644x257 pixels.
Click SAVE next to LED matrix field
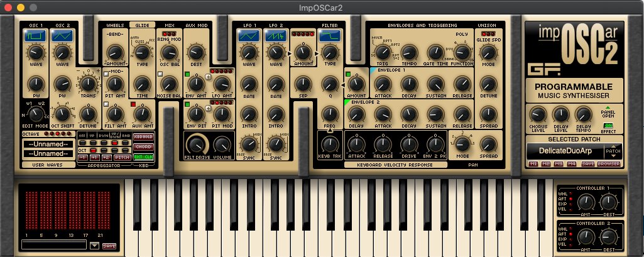[x=109, y=246]
